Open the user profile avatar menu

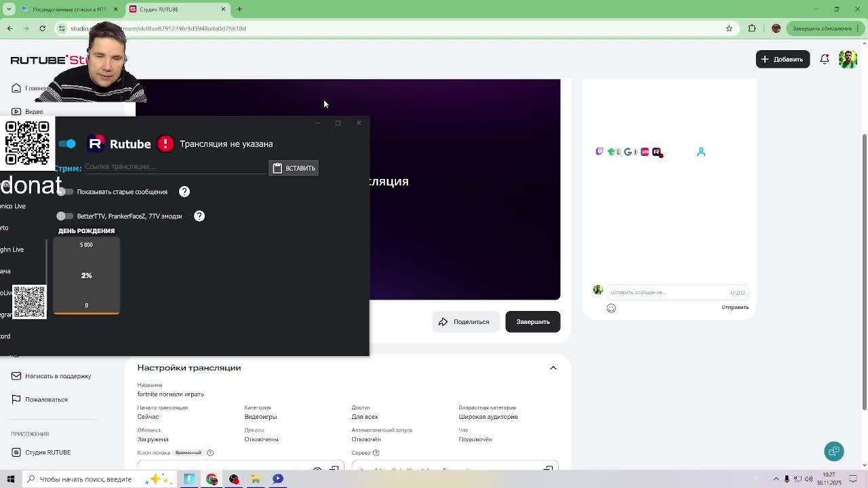848,59
